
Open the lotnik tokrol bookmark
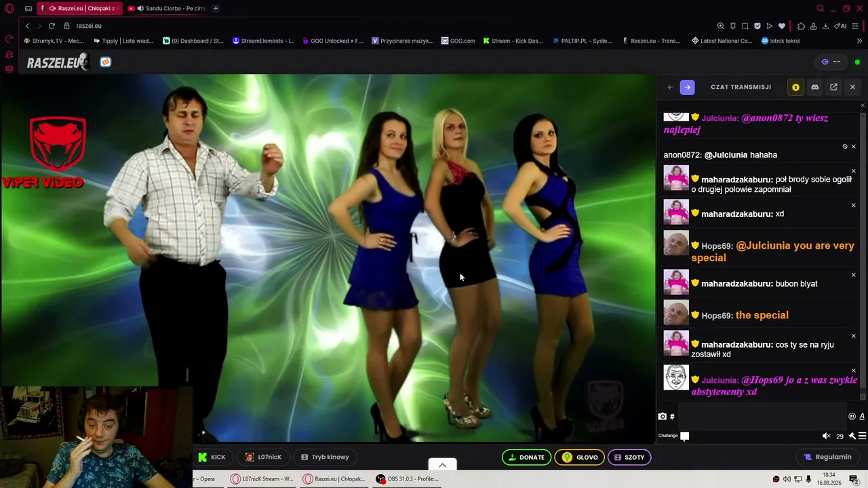coord(781,41)
